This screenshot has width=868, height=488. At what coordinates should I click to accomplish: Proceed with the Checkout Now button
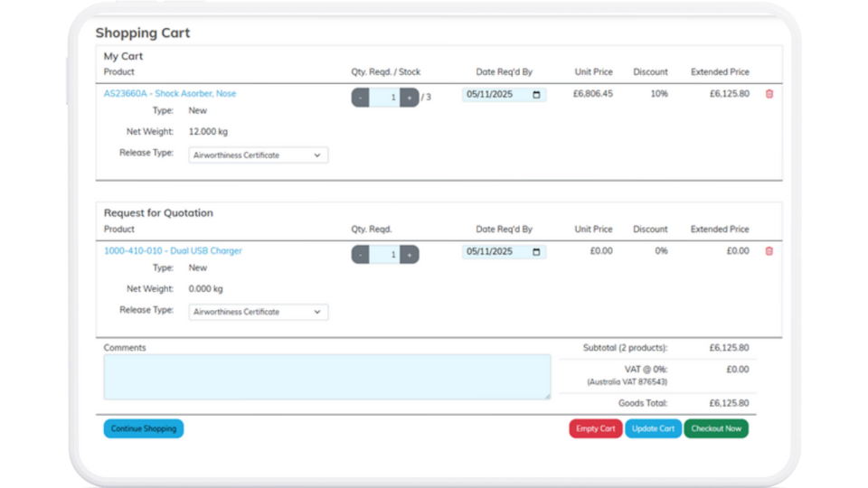[x=715, y=428]
